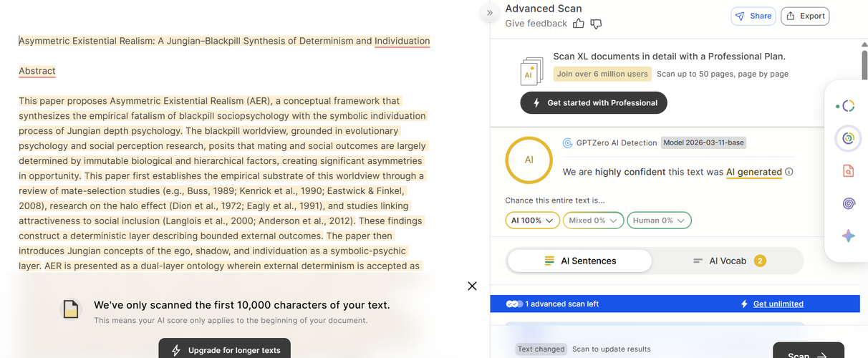Expand the Mixed 0% dropdown
Image resolution: width=868 pixels, height=358 pixels.
(x=593, y=221)
